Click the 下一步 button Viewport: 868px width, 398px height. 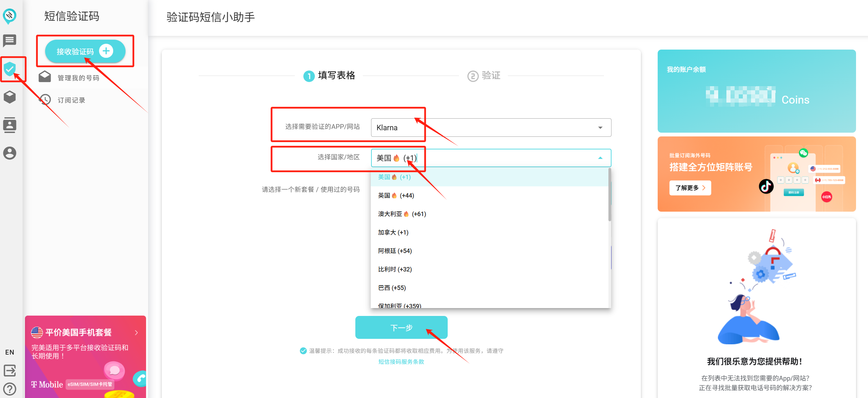(x=402, y=328)
